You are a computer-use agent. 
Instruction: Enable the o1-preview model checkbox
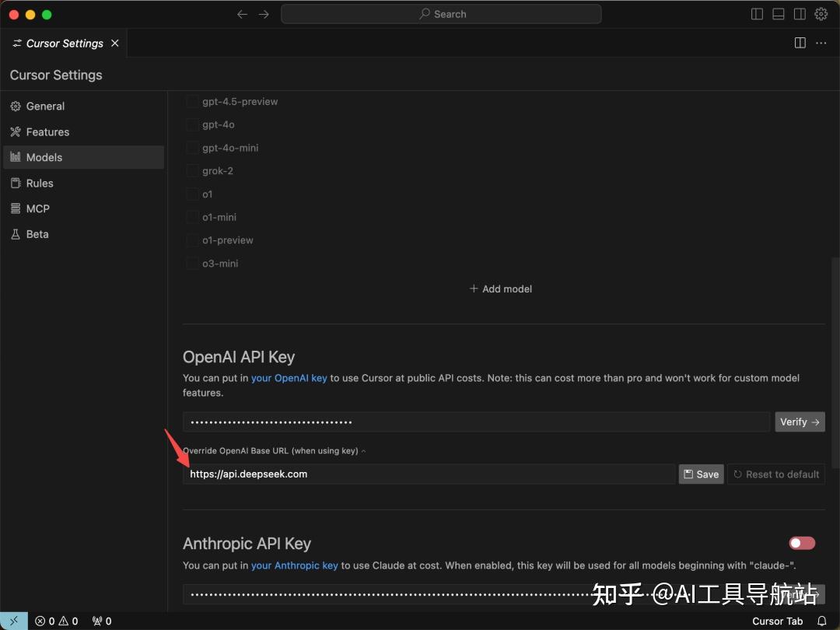pyautogui.click(x=192, y=240)
